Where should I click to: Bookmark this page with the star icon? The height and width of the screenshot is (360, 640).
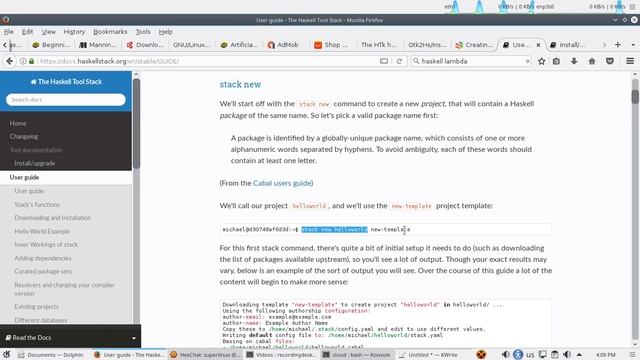click(541, 61)
